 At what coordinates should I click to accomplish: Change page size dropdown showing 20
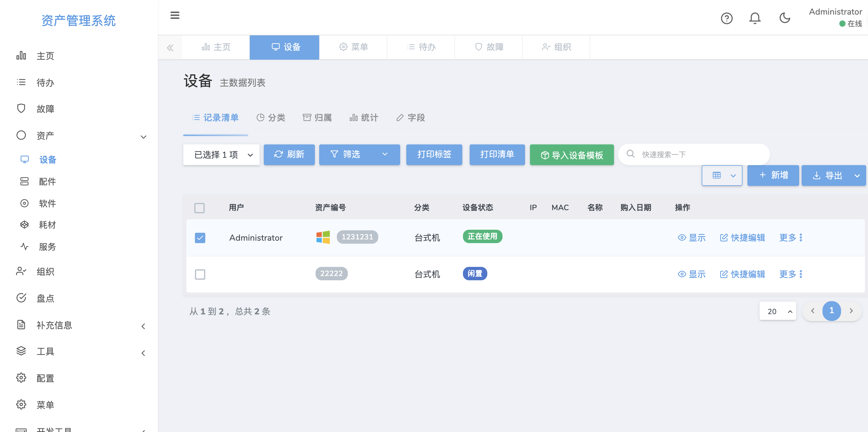click(778, 311)
